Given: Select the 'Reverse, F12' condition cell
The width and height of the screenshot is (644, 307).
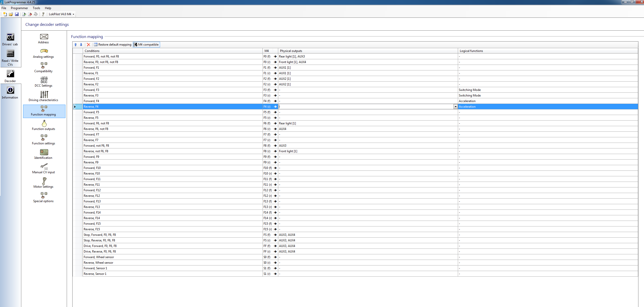Looking at the screenshot, I should 172,196.
